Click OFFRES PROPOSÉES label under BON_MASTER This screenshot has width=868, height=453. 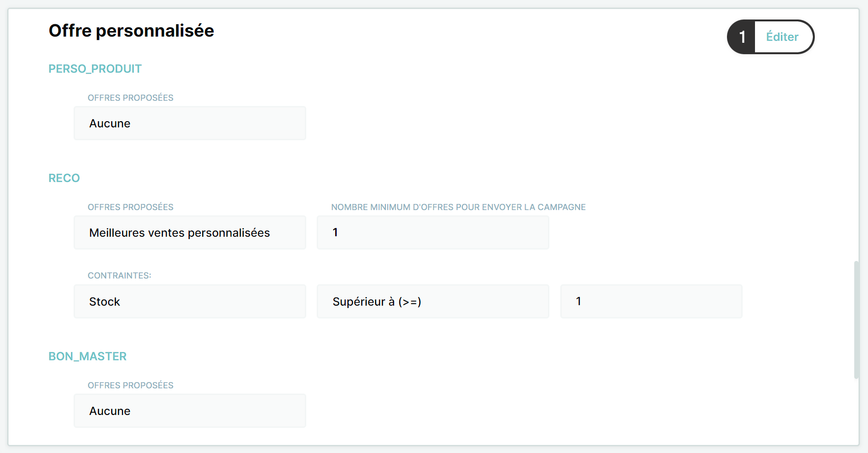[x=131, y=386]
